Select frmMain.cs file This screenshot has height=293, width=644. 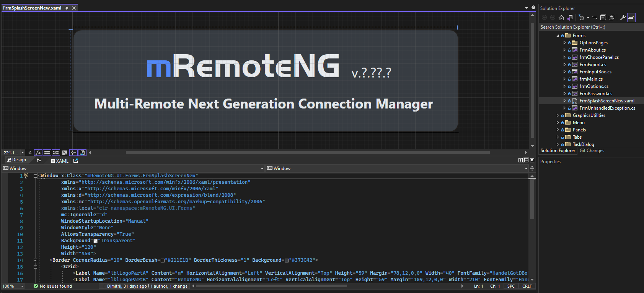pos(591,79)
